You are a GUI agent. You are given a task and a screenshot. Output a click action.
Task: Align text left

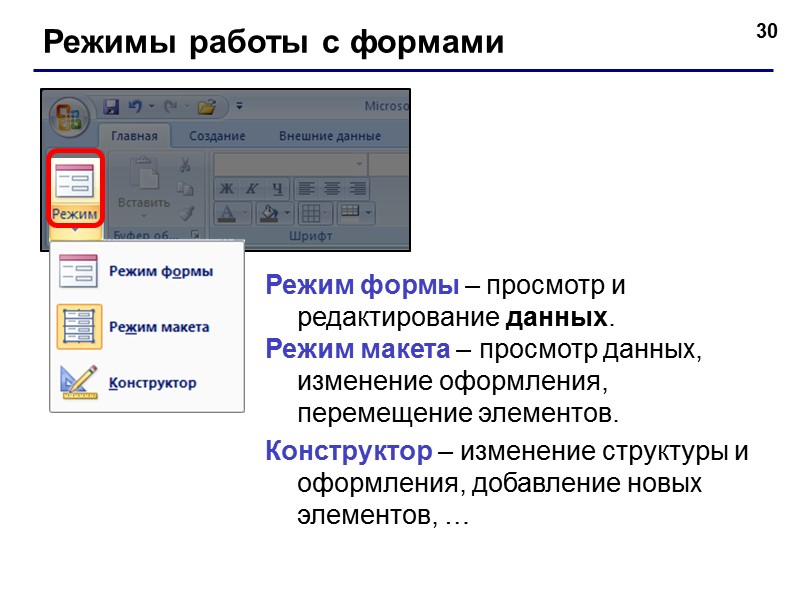click(x=306, y=189)
